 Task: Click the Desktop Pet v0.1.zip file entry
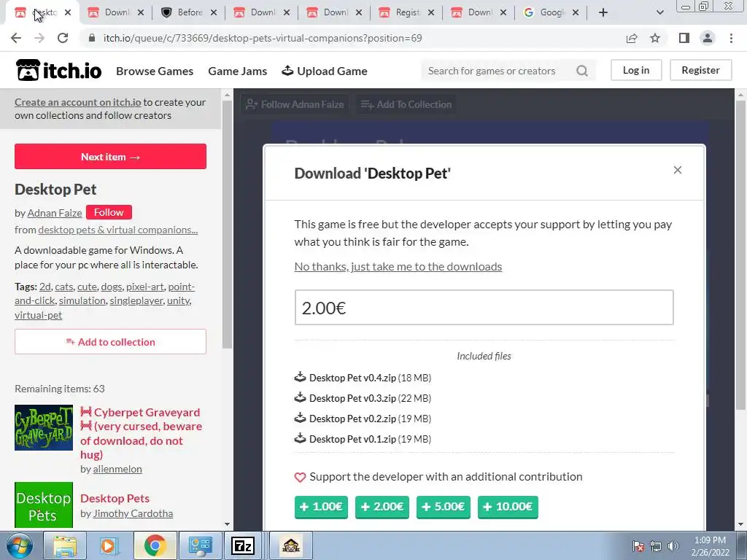tap(363, 439)
